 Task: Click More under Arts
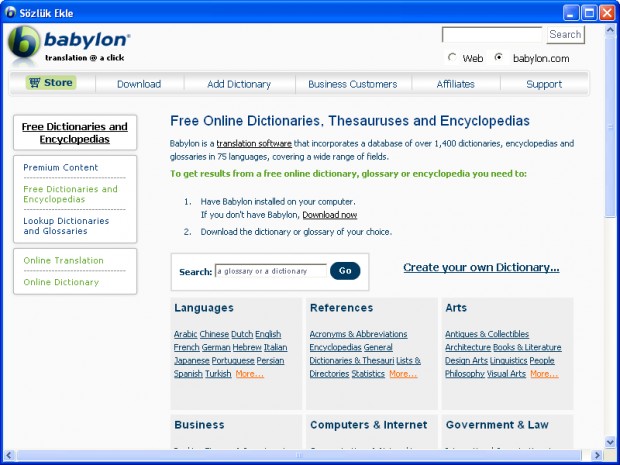coord(544,374)
